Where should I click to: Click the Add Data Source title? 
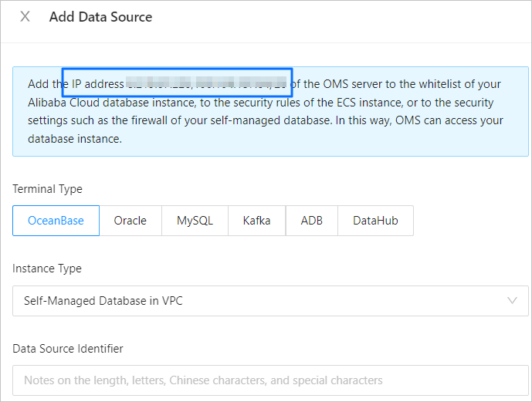coord(100,17)
